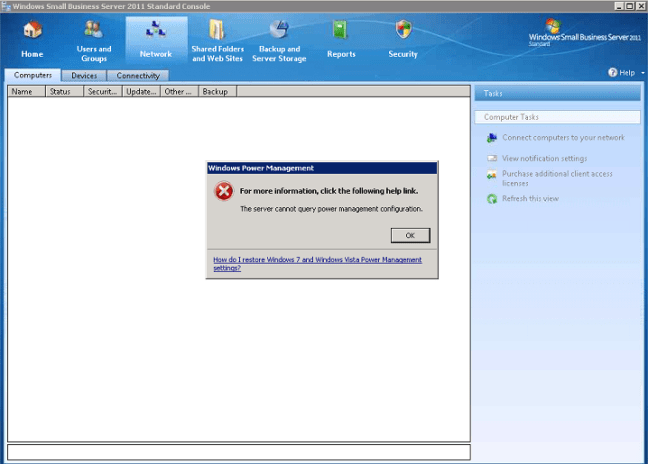Click View notification settings icon
Viewport: 648px width, 464px height.
point(492,158)
